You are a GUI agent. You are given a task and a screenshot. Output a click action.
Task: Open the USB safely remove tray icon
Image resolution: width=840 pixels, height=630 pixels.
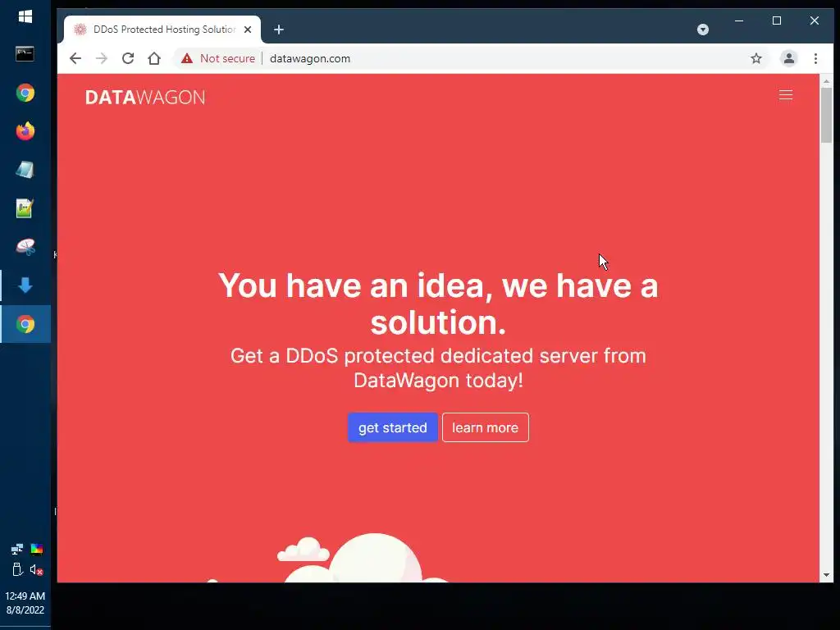click(x=17, y=569)
